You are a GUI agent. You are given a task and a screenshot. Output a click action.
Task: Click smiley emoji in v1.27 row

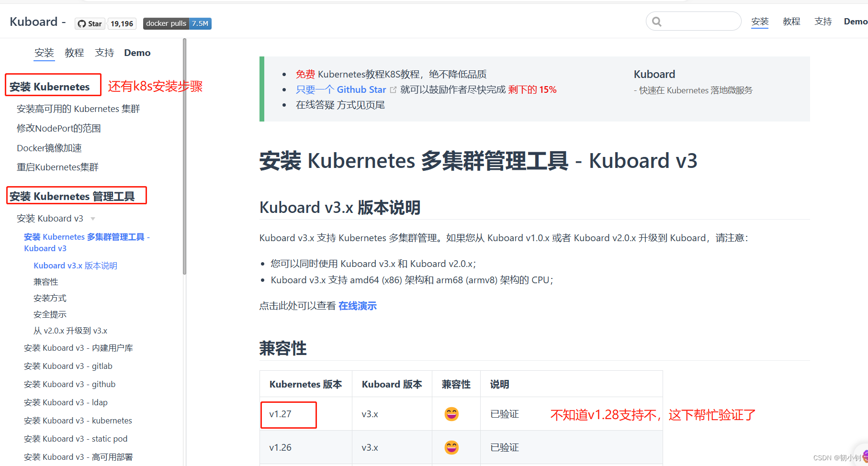(x=451, y=414)
